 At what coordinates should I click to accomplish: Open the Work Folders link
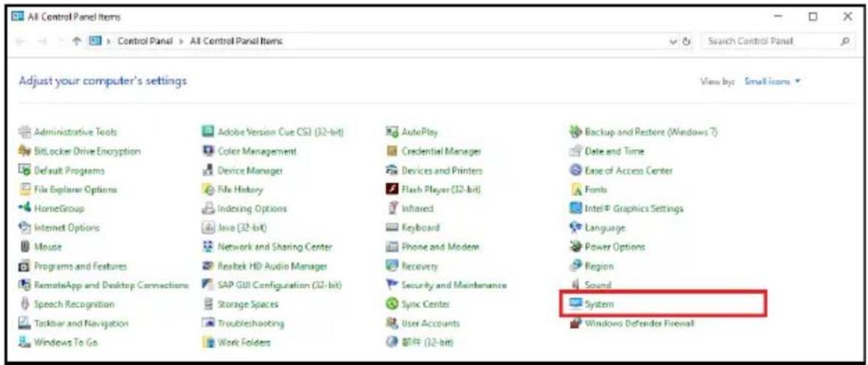[244, 343]
